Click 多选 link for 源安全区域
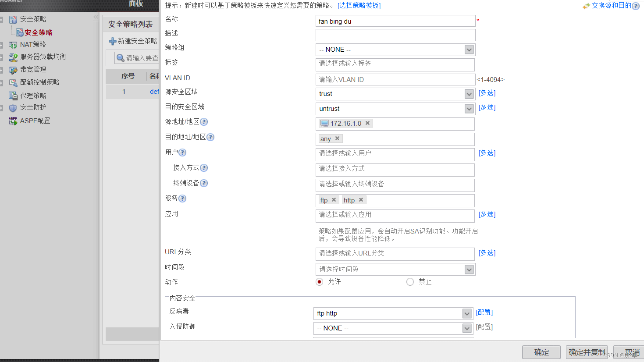The image size is (644, 362). tap(487, 93)
